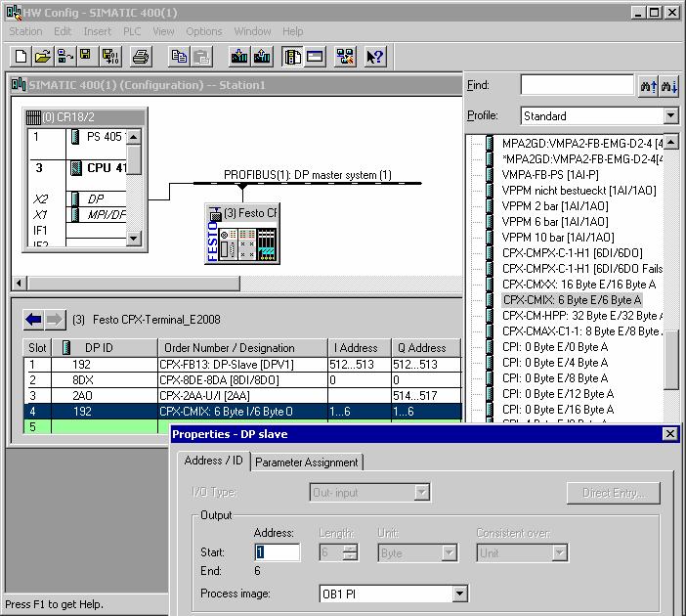Click the DP ID column header icon
The image size is (686, 616).
pos(66,348)
